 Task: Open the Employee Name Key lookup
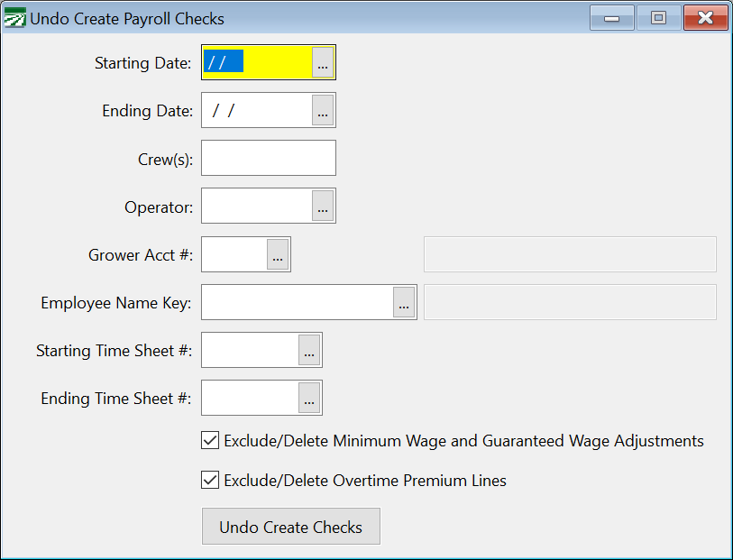click(x=404, y=302)
